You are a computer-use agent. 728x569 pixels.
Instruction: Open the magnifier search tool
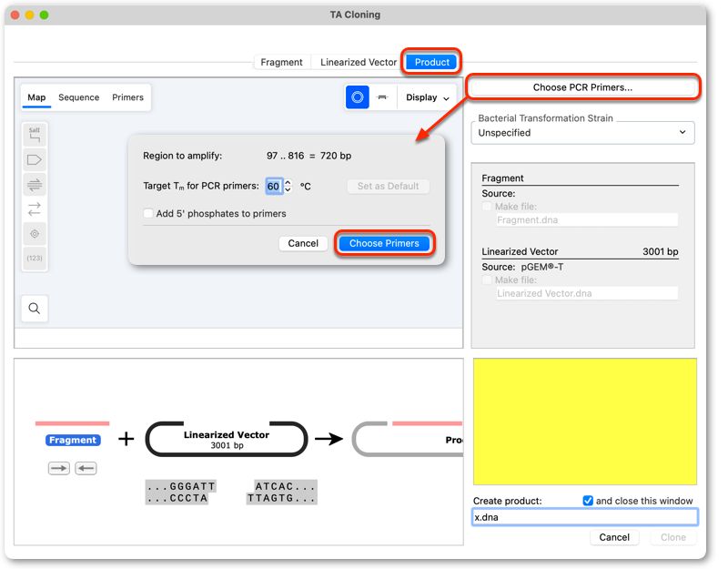click(x=35, y=308)
